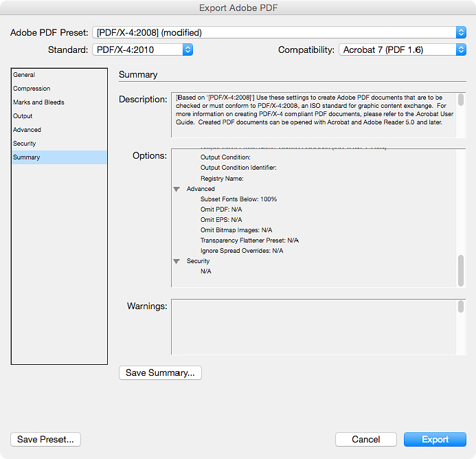Viewport: 476px width, 459px height.
Task: Select Compression in the sidebar list
Action: pyautogui.click(x=59, y=89)
